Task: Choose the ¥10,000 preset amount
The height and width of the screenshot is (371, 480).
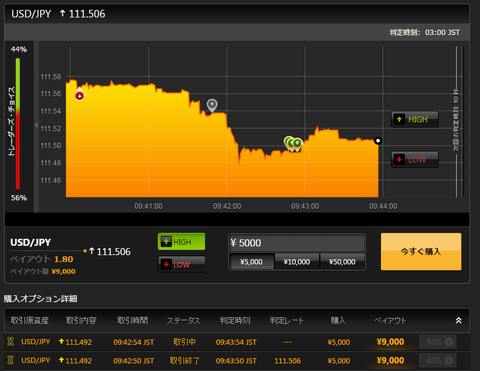Action: pyautogui.click(x=297, y=262)
